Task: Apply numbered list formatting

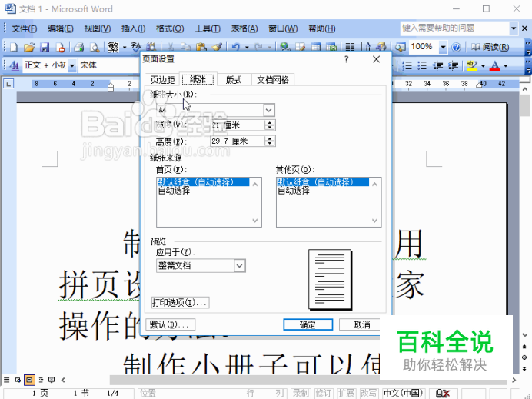Action: (407, 65)
